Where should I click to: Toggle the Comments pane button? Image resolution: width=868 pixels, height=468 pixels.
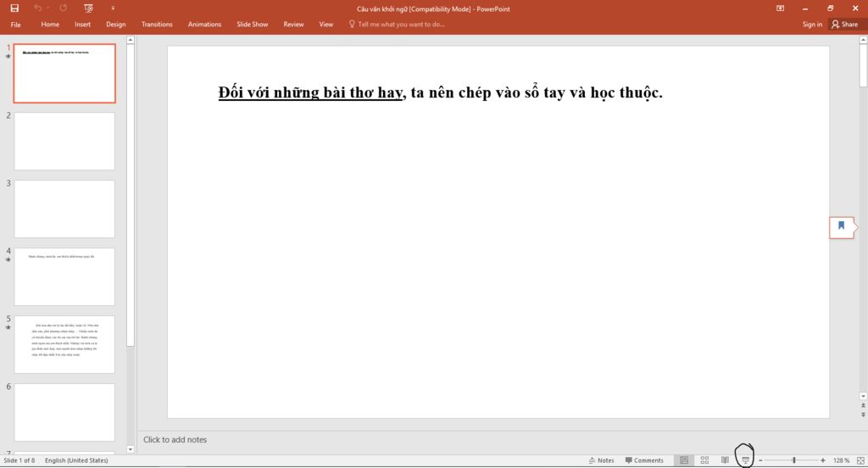[x=644, y=460]
